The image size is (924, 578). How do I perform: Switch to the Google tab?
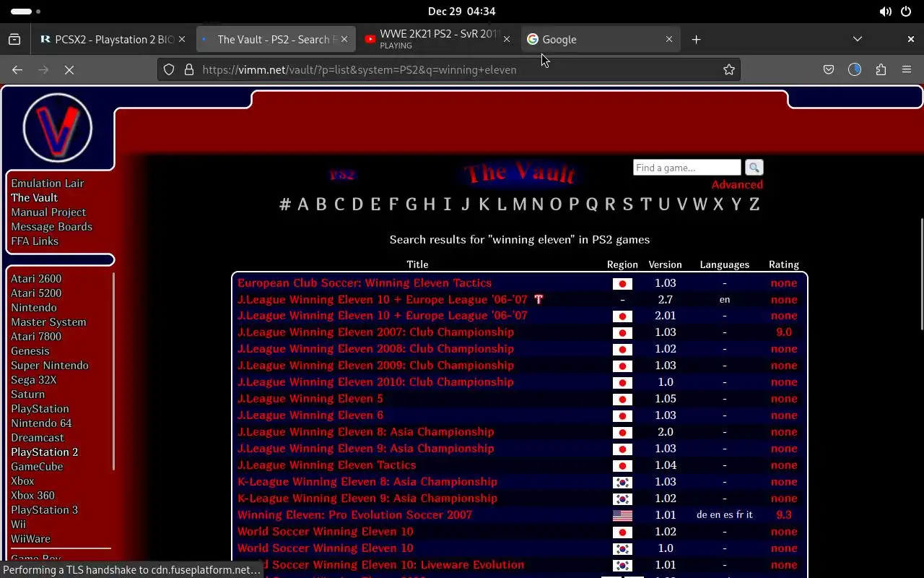point(600,39)
